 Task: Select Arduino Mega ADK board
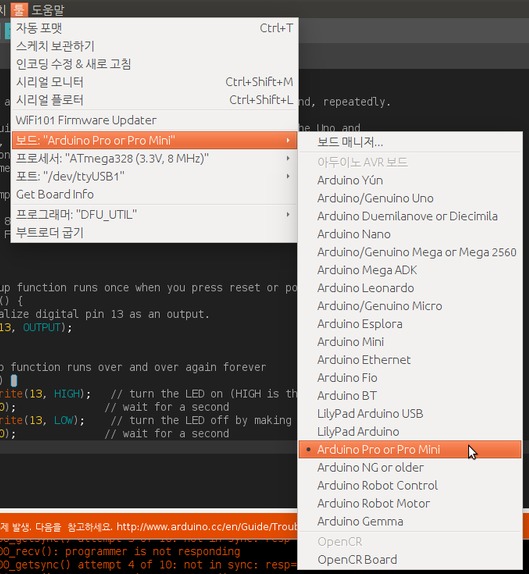pos(410,270)
